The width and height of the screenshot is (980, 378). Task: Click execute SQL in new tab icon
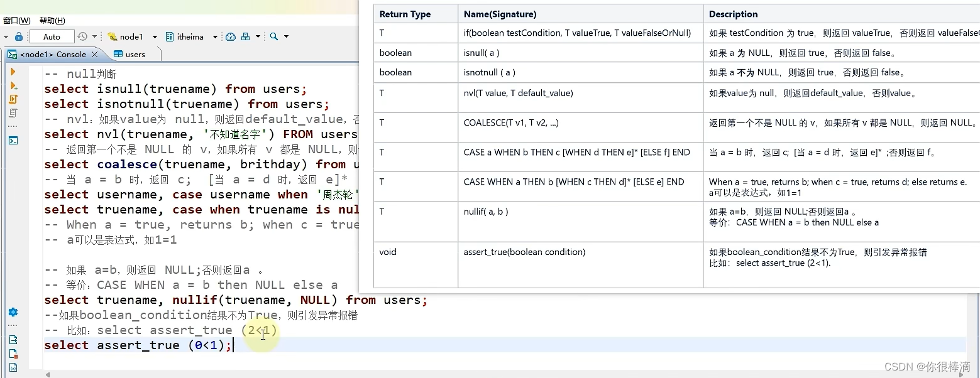pos(13,86)
